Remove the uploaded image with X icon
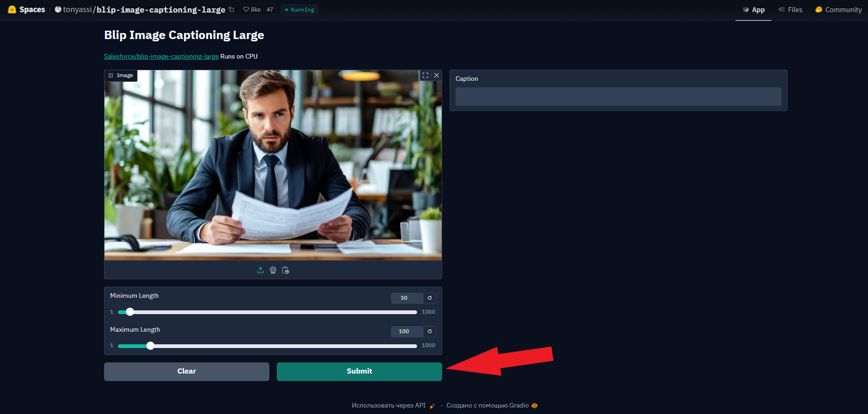 coord(437,75)
